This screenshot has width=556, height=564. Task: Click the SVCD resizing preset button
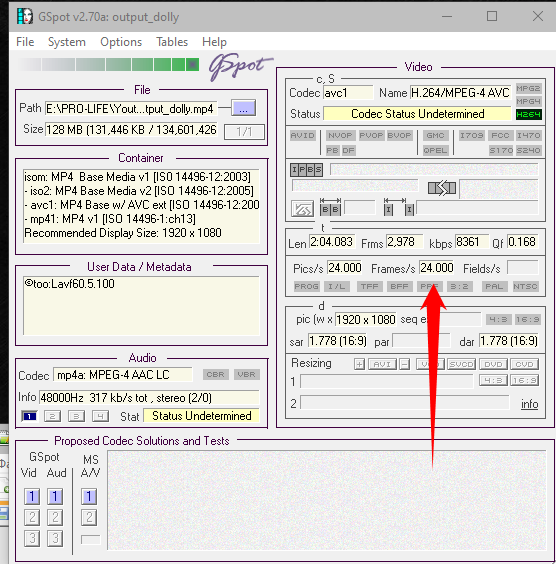[462, 364]
